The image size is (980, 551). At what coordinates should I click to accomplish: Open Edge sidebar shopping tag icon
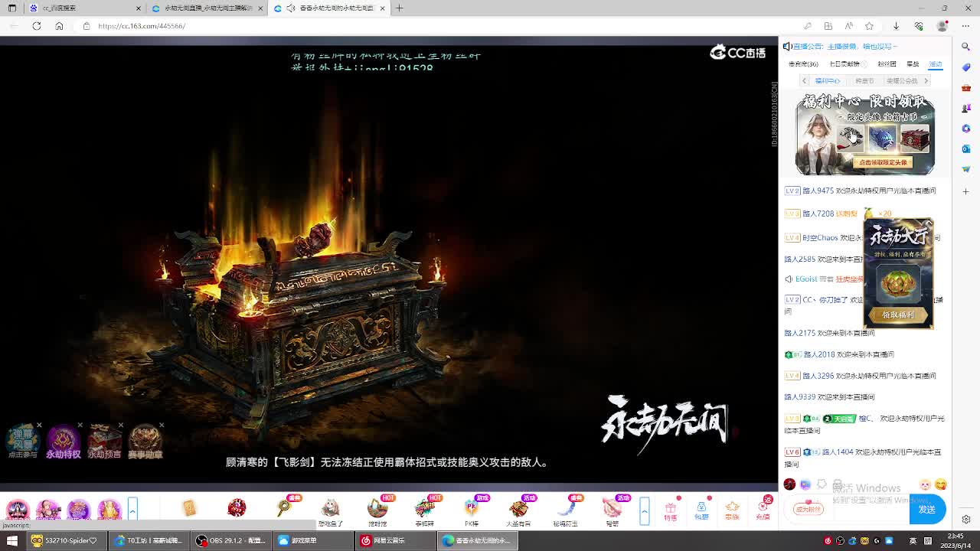966,67
